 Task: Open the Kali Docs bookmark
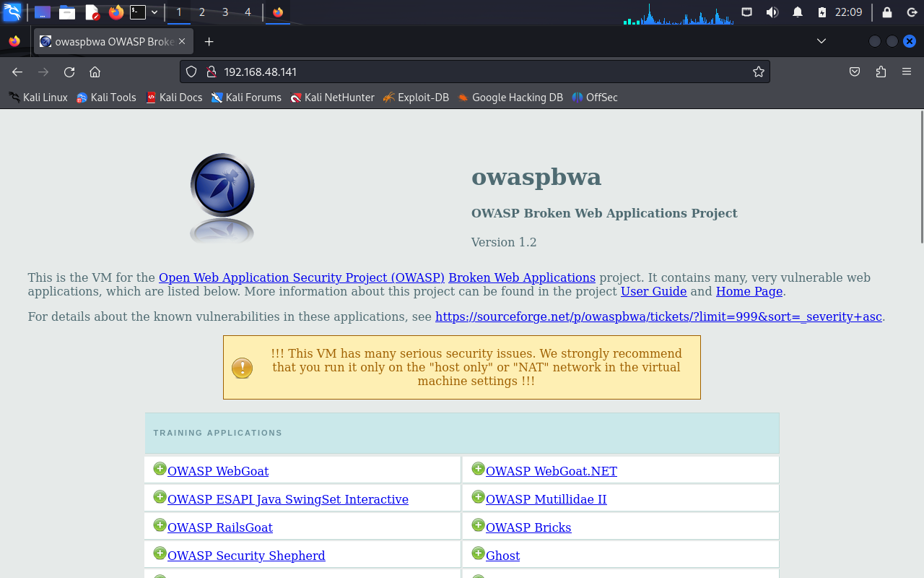(x=174, y=98)
